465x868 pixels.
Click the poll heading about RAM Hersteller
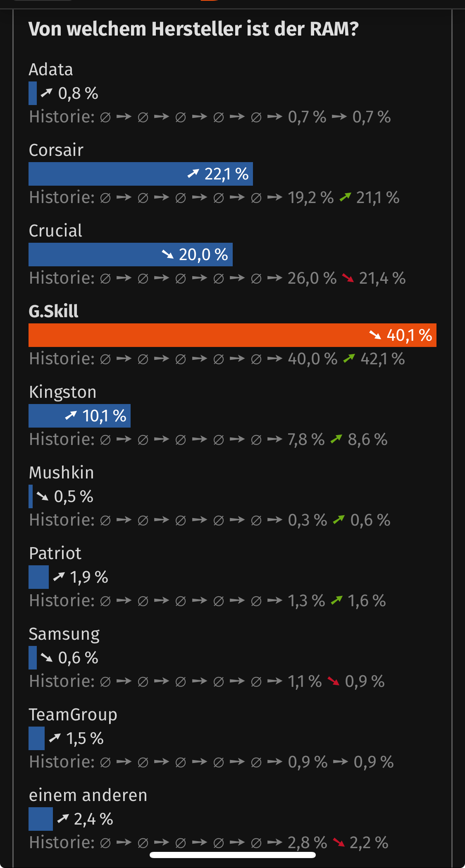(193, 29)
